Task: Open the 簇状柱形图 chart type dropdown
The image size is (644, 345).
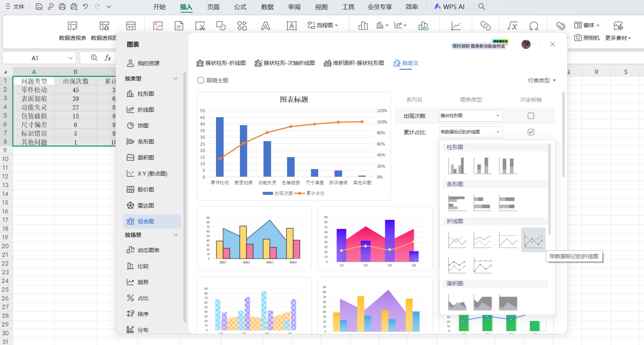Action: click(x=470, y=116)
